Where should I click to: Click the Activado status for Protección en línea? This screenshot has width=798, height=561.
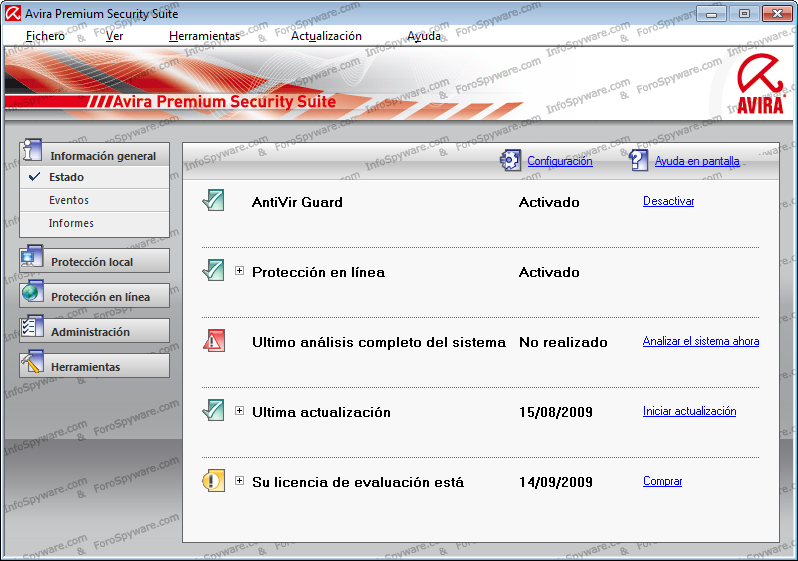click(549, 272)
